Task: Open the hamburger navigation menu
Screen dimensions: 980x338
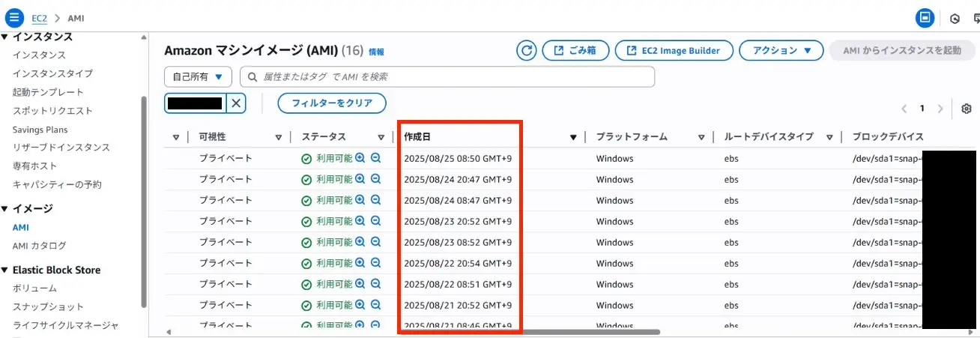Action: (x=14, y=16)
